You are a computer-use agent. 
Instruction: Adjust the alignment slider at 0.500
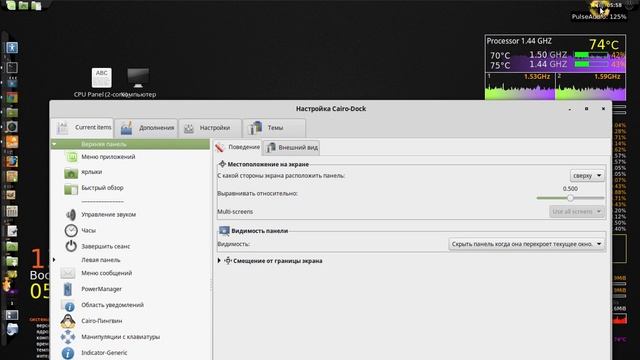[x=570, y=198]
